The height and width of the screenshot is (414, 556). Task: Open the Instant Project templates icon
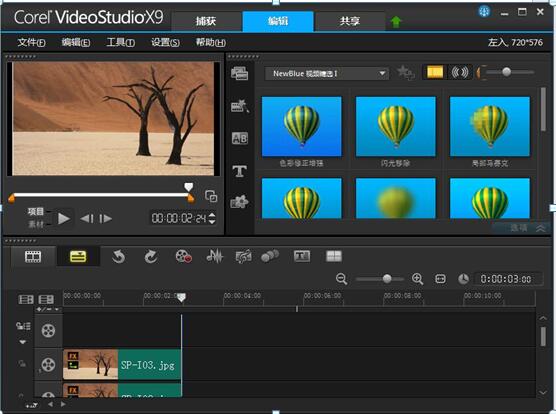240,106
